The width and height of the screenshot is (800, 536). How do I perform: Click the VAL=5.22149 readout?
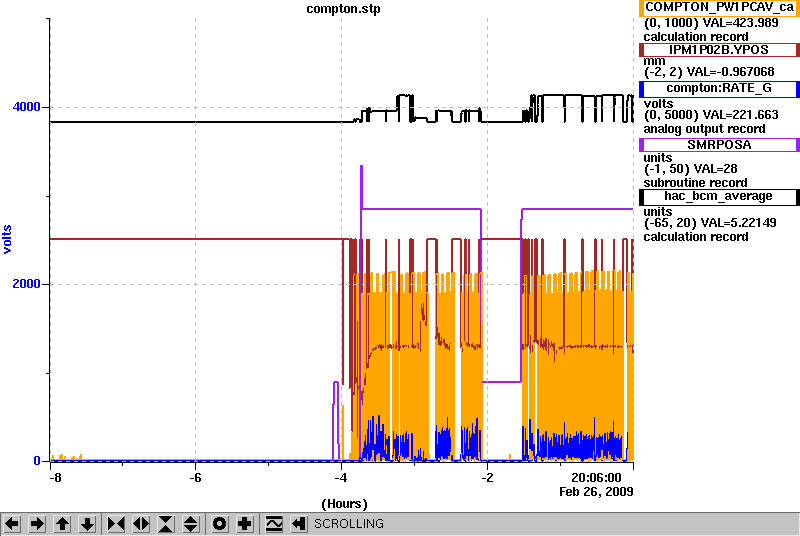point(739,223)
